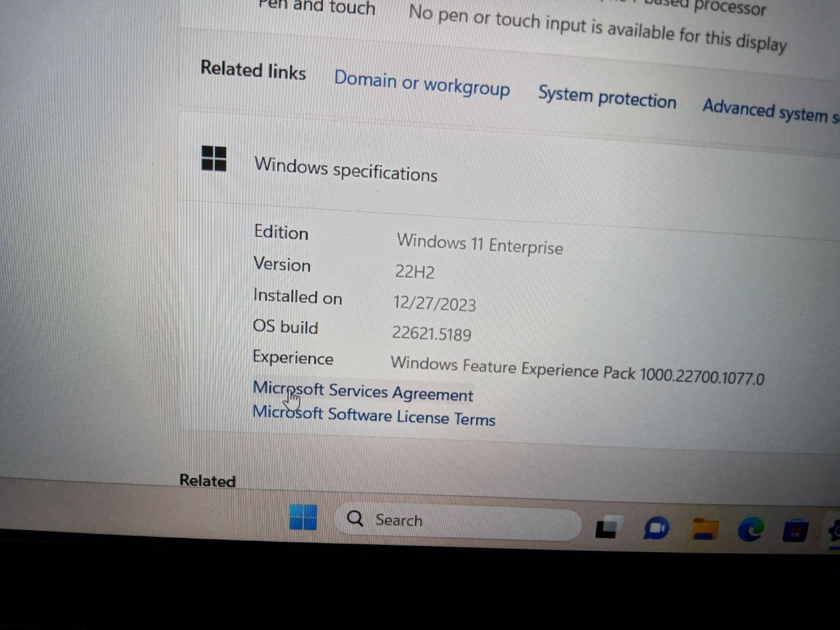The image size is (840, 630).
Task: Click the OS build label
Action: coord(286,326)
